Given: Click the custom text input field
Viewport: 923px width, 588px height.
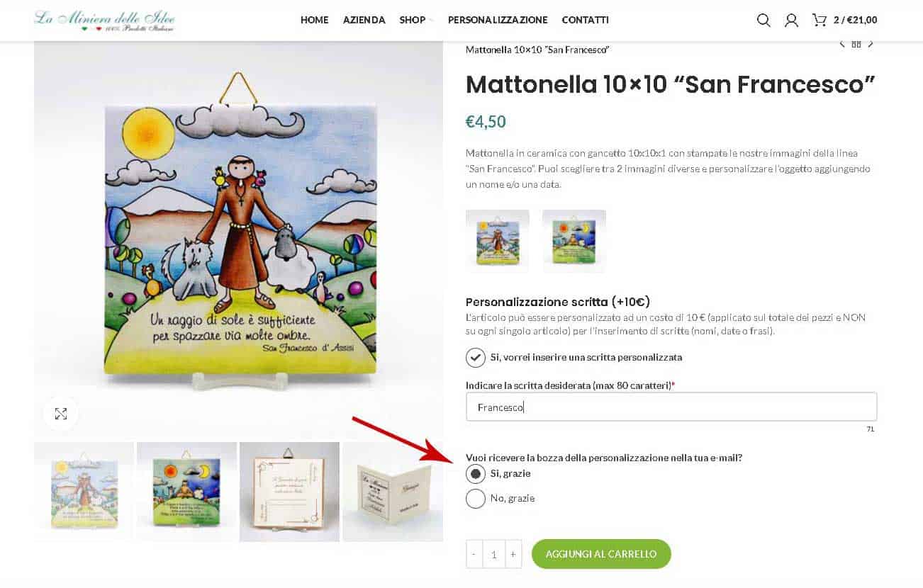Looking at the screenshot, I should [x=671, y=407].
